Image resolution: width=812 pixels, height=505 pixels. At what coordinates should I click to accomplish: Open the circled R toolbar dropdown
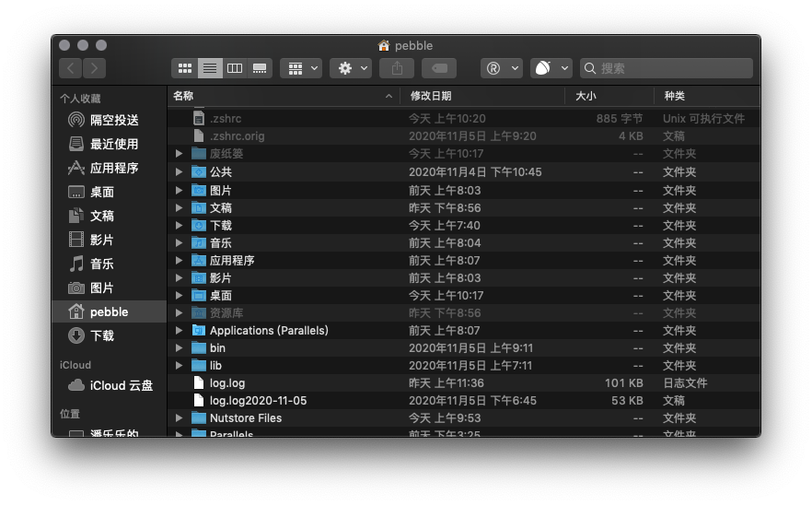501,68
